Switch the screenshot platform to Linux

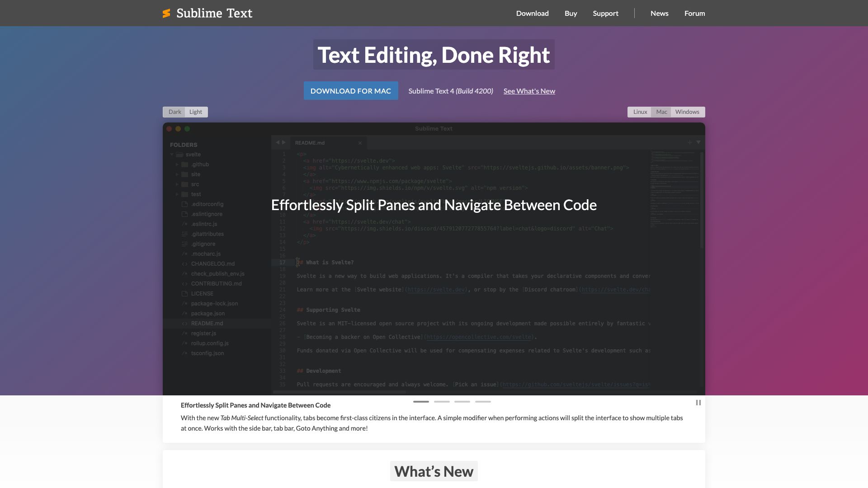(x=640, y=112)
